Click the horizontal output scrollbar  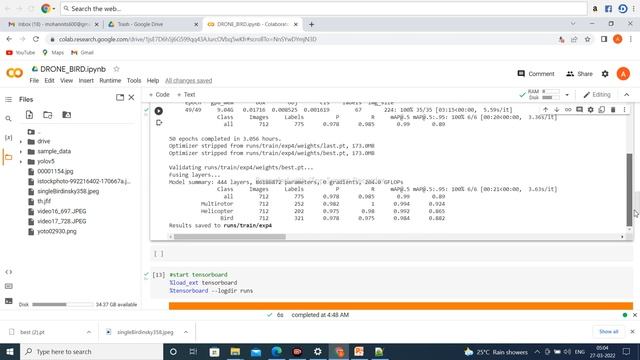tap(230, 237)
